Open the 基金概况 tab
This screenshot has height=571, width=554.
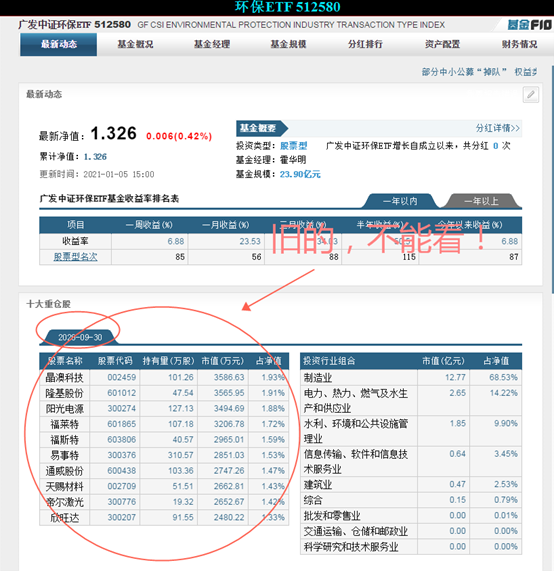(x=135, y=44)
